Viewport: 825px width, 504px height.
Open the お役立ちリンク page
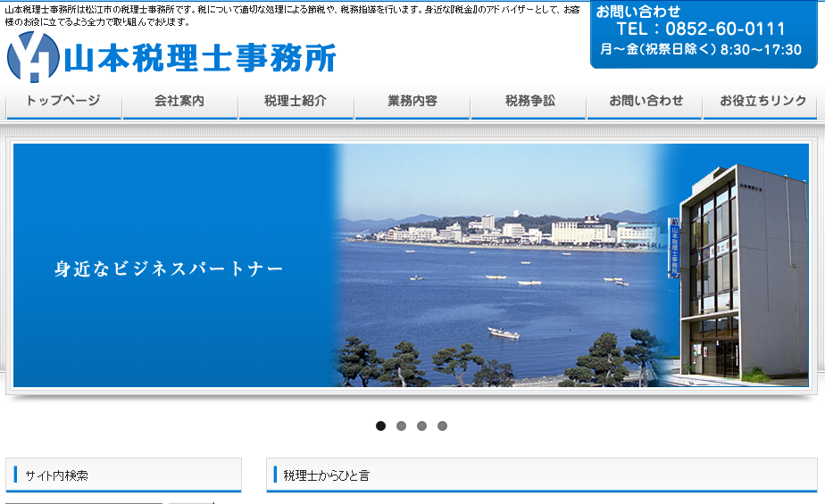tap(761, 102)
